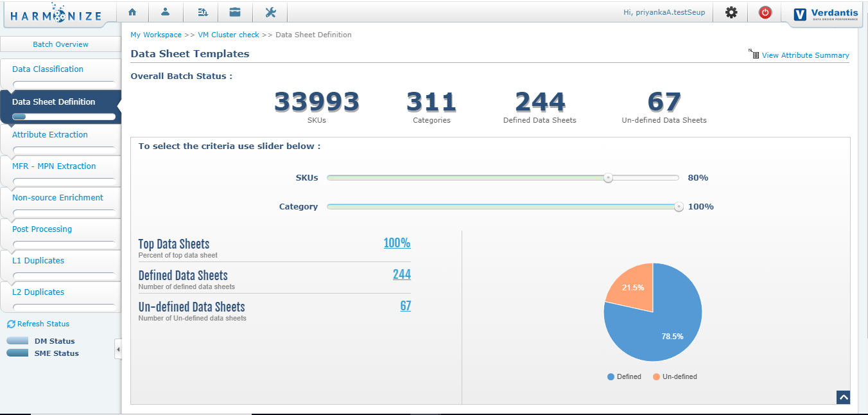
Task: Click the 80% SKUs slider value
Action: (698, 178)
